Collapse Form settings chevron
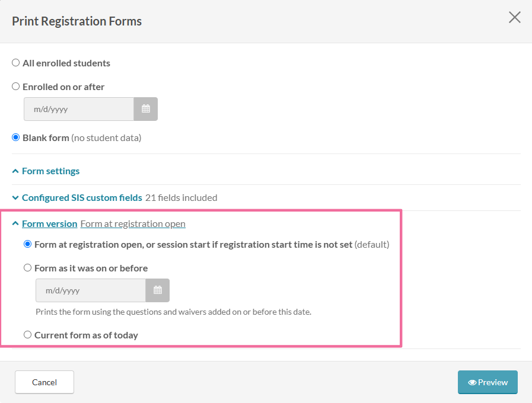Viewport: 532px width, 403px height. pos(15,171)
